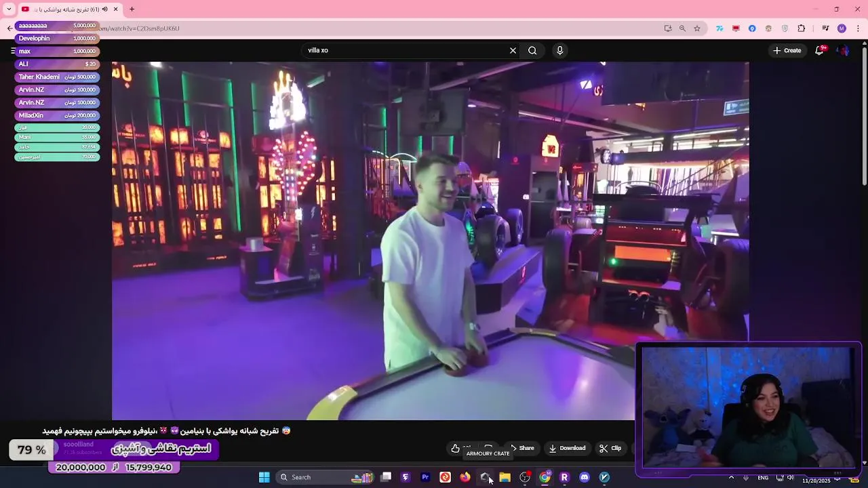The width and height of the screenshot is (868, 488).
Task: Open the red screen extension icon
Action: point(736,28)
